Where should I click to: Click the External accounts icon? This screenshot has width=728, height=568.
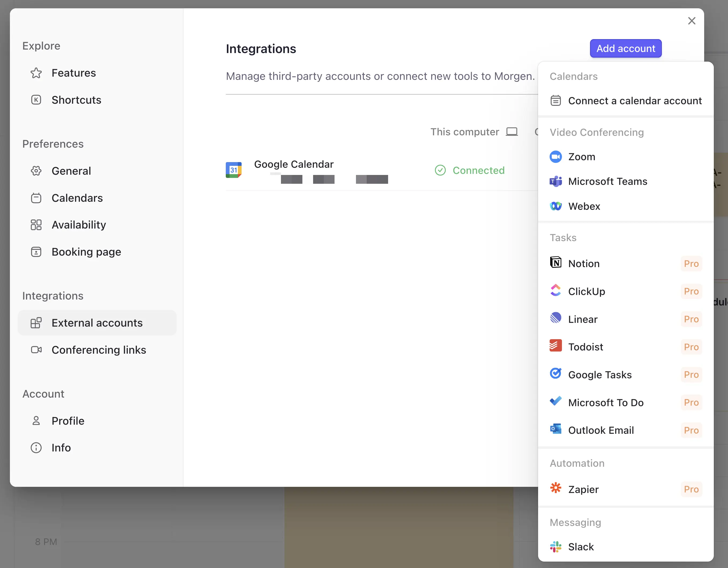(36, 323)
